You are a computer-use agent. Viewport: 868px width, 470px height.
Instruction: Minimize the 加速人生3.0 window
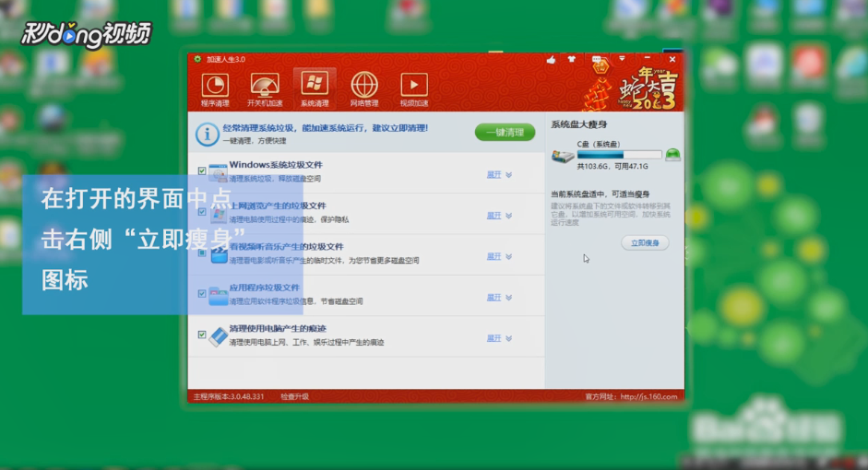(x=648, y=59)
